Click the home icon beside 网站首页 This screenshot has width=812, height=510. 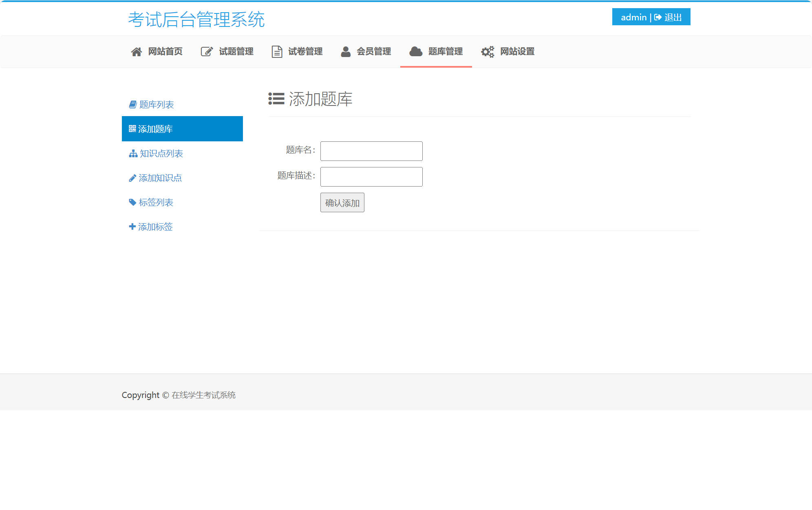pyautogui.click(x=137, y=51)
